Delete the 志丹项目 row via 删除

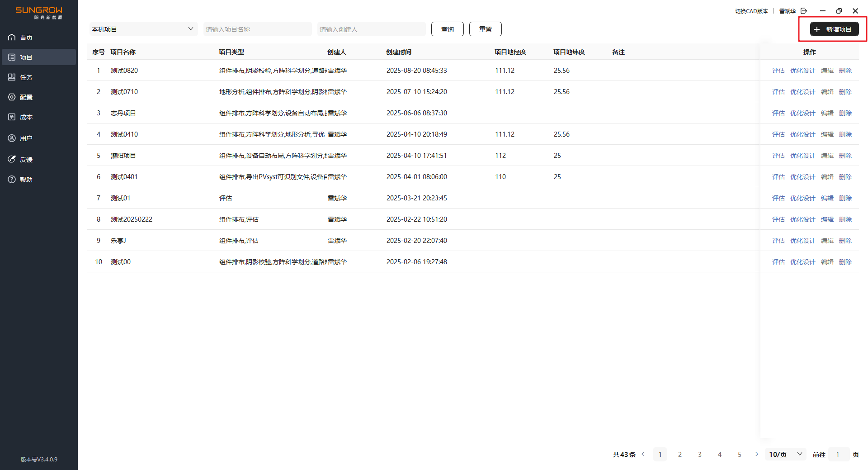845,113
